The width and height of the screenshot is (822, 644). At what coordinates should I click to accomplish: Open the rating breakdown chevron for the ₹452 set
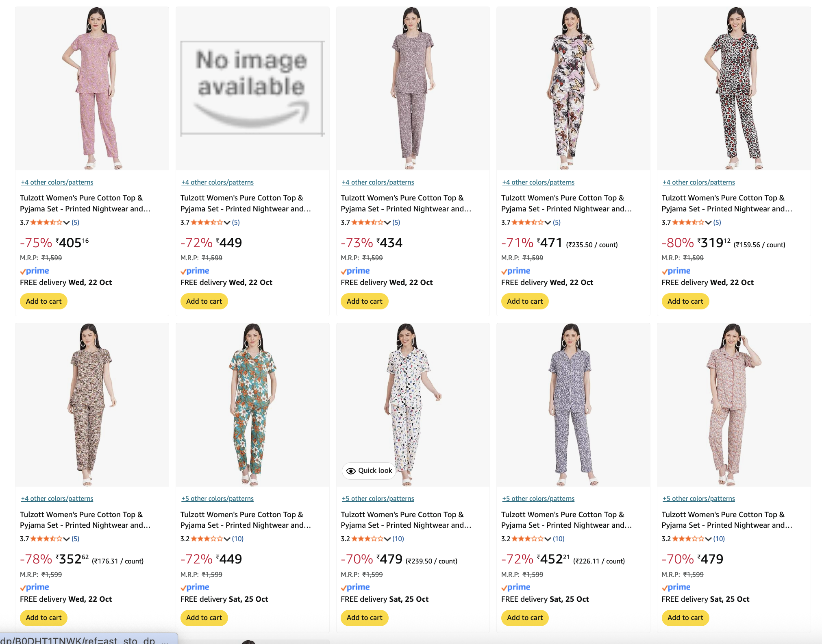click(x=548, y=539)
